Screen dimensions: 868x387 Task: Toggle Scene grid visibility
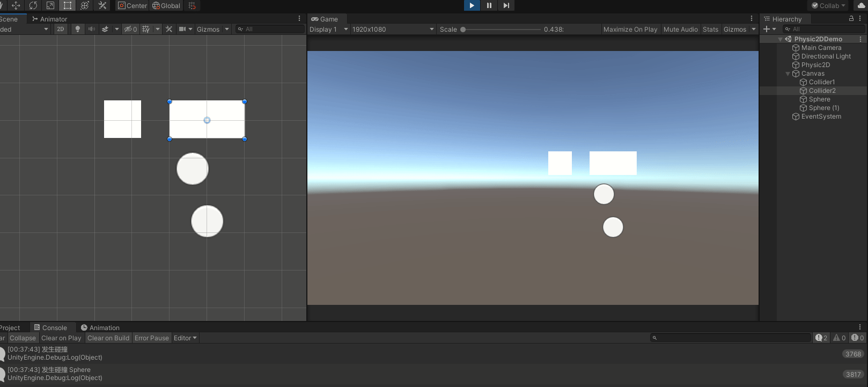(x=146, y=29)
